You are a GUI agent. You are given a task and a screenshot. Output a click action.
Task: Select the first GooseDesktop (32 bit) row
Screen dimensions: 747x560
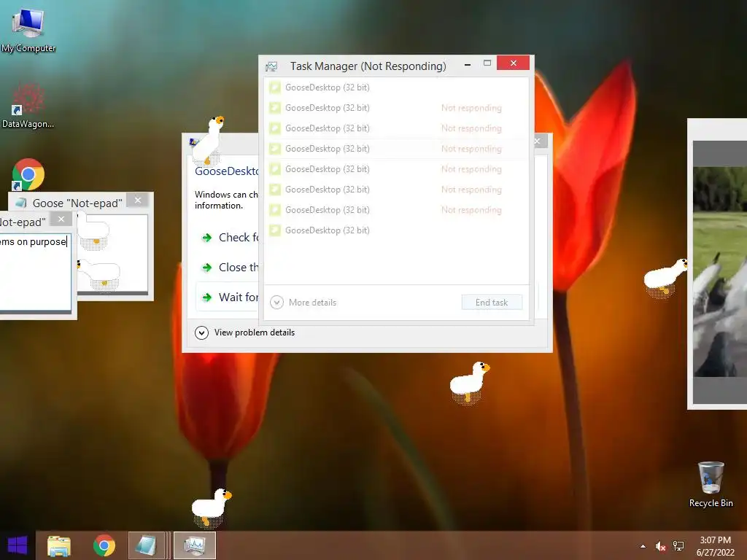click(x=396, y=87)
